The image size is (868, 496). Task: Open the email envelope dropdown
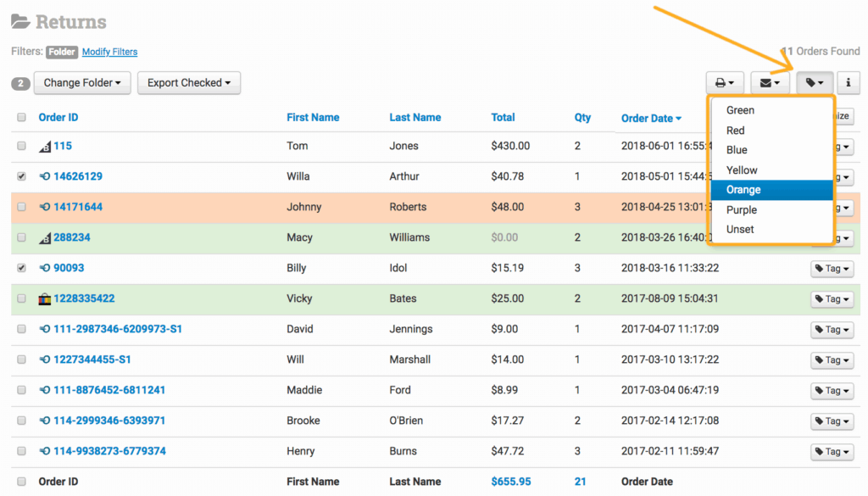[x=770, y=83]
